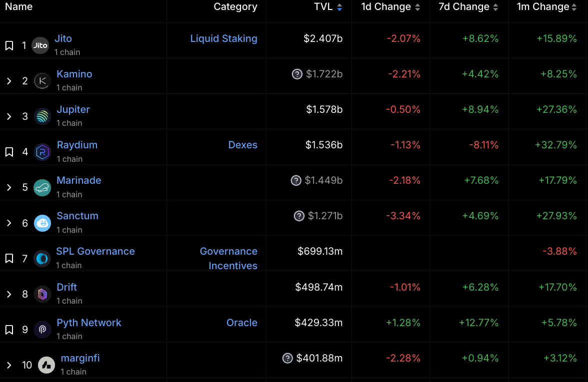Click the Jito protocol logo icon
The height and width of the screenshot is (382, 588).
[40, 45]
